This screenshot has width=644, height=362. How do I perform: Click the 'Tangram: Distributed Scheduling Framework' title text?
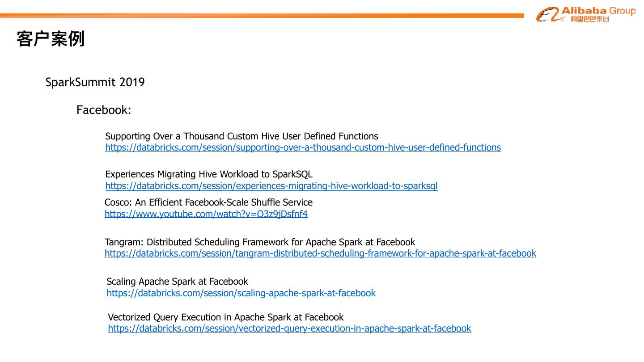point(260,242)
